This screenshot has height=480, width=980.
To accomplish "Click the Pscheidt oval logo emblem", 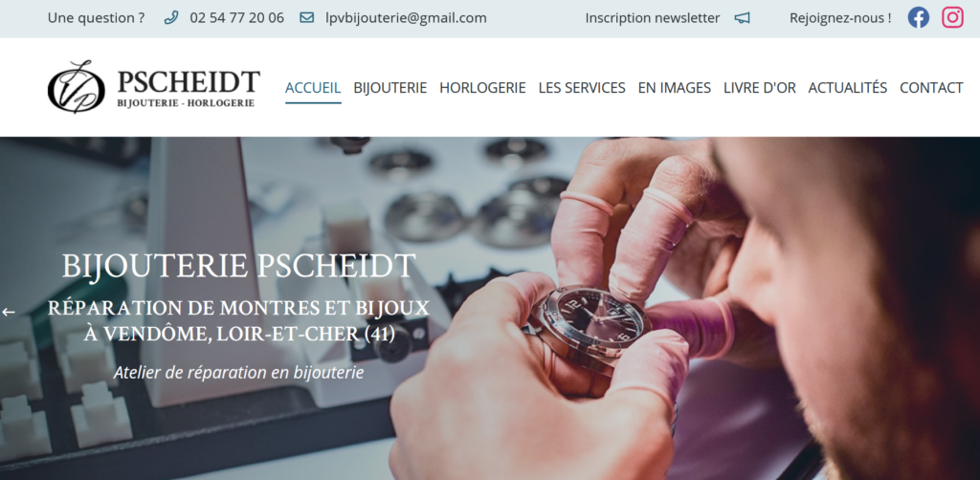I will coord(77,87).
